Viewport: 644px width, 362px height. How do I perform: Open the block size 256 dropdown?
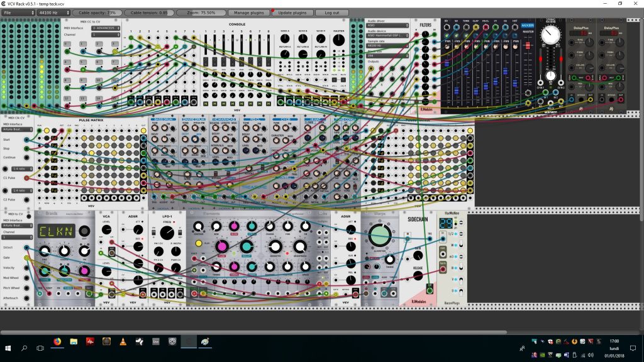(x=387, y=55)
